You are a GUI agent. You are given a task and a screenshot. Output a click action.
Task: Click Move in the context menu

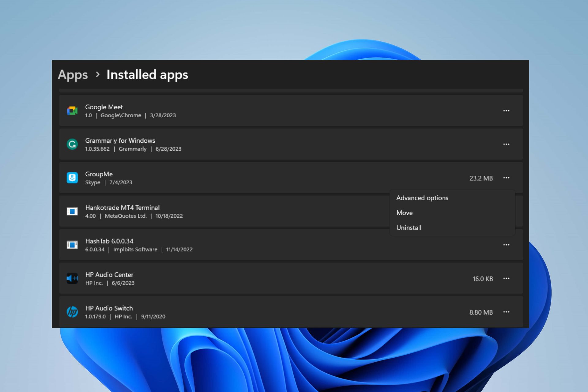tap(405, 213)
